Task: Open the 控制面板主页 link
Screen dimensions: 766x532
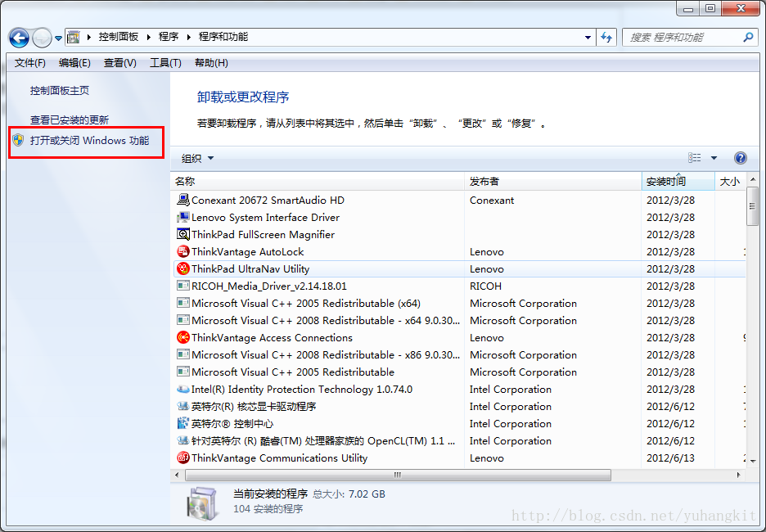Action: [x=60, y=90]
